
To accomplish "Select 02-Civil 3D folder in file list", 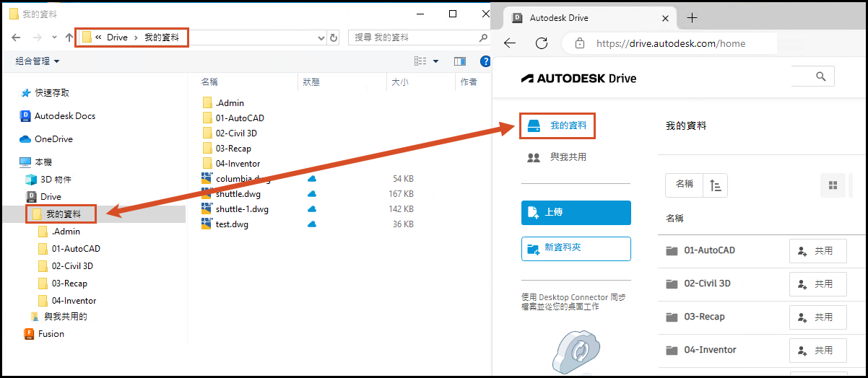I will (x=230, y=133).
